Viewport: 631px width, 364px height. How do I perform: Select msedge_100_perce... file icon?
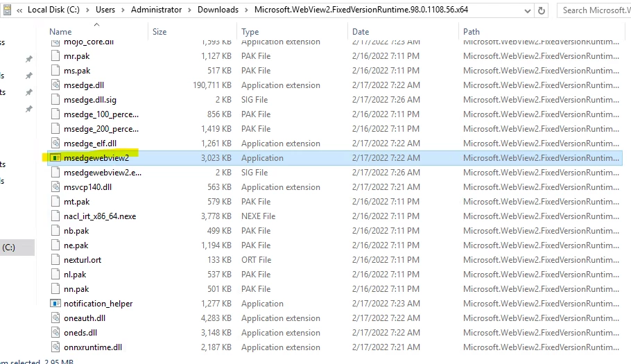point(55,114)
